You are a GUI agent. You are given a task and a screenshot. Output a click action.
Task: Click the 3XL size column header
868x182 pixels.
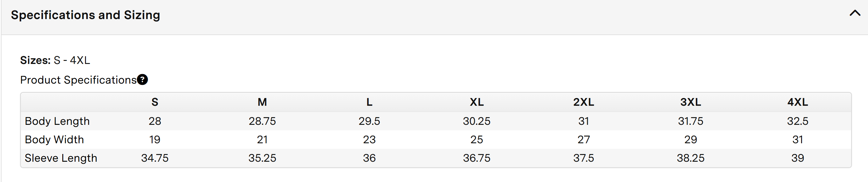pos(690,102)
